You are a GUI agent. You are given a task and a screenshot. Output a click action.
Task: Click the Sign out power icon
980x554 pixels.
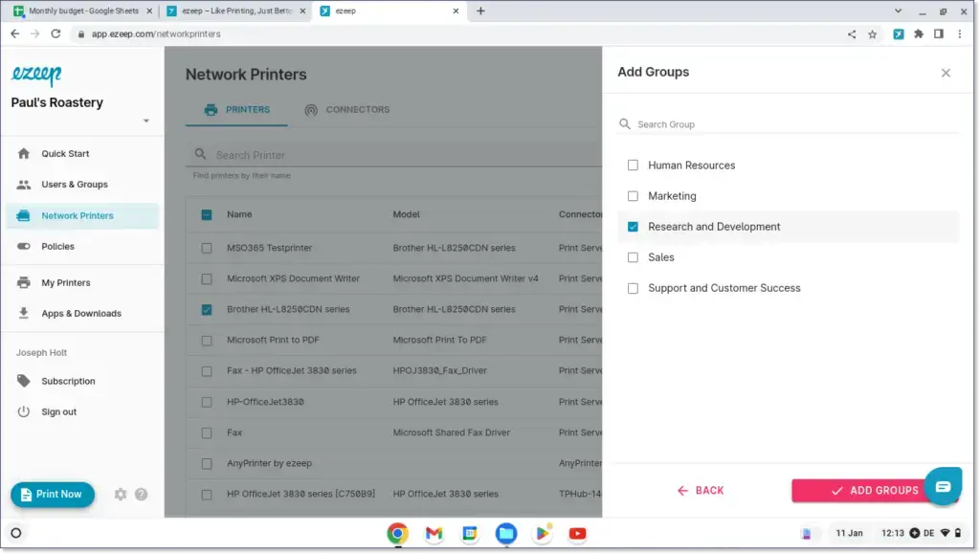[21, 411]
